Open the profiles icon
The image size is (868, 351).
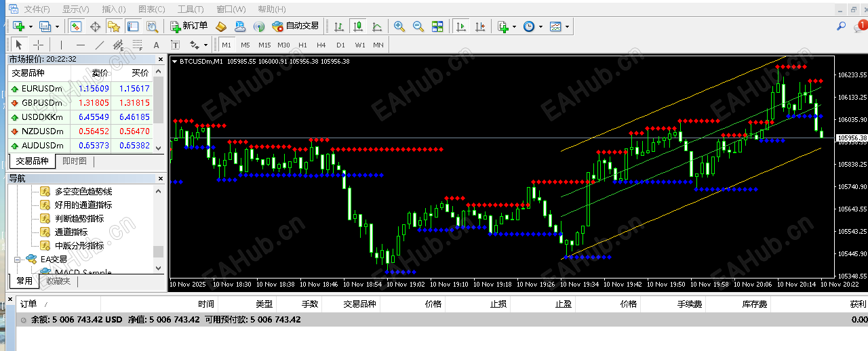pyautogui.click(x=45, y=26)
